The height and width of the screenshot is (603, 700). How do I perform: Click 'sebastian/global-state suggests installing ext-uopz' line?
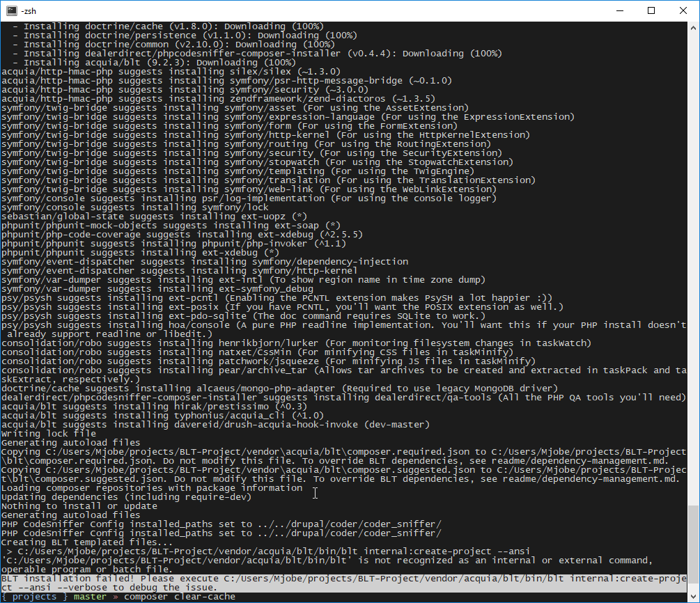[154, 217]
